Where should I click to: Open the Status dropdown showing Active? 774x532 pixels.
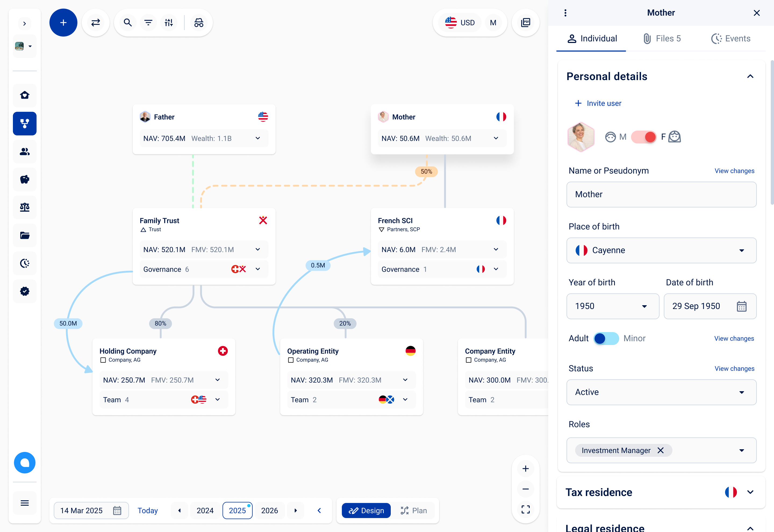(x=661, y=392)
